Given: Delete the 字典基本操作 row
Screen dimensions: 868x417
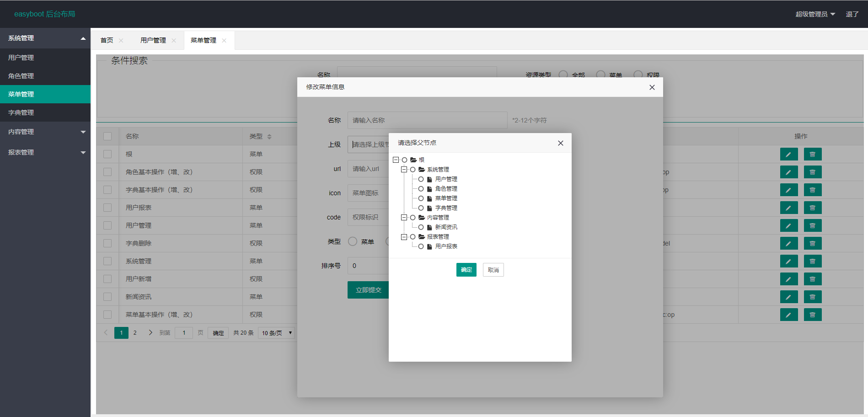Looking at the screenshot, I should pyautogui.click(x=813, y=190).
